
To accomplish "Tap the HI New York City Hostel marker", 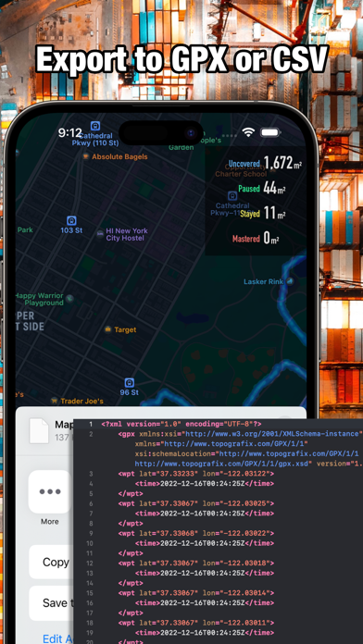I will pos(100,234).
